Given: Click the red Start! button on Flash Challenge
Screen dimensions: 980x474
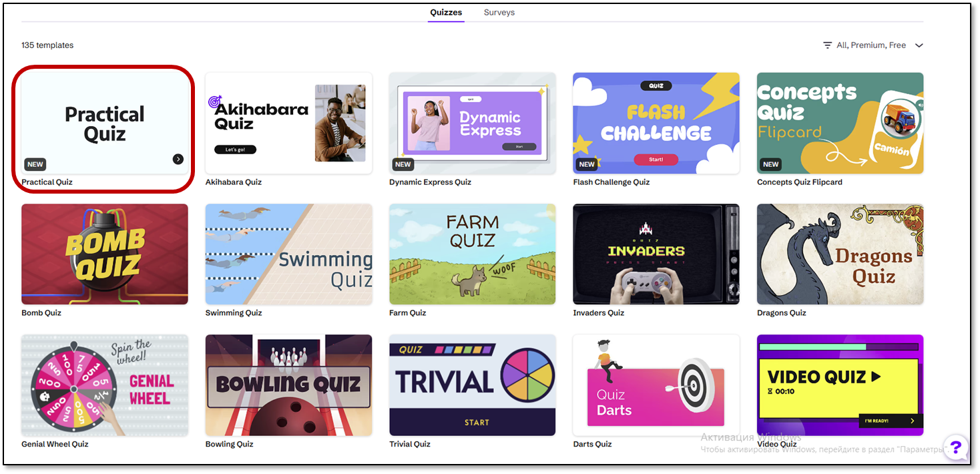Looking at the screenshot, I should pos(656,160).
